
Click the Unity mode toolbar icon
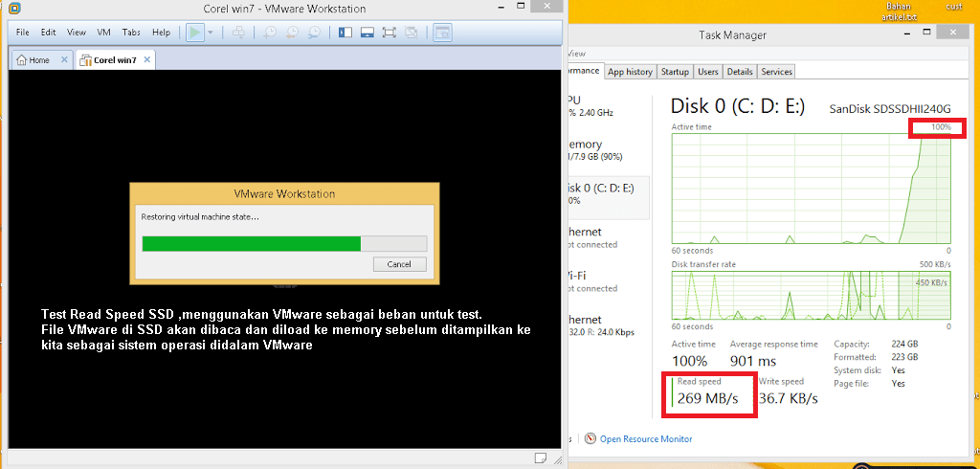tap(411, 32)
